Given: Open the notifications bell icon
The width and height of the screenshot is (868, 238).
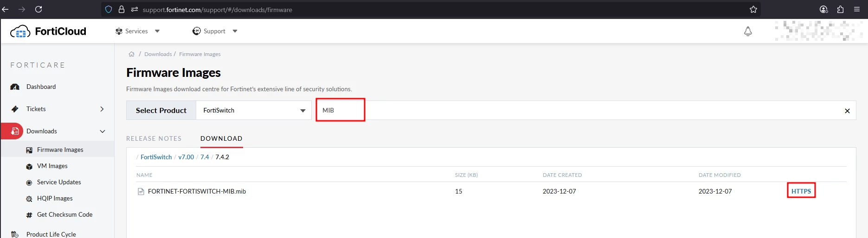Looking at the screenshot, I should (748, 31).
